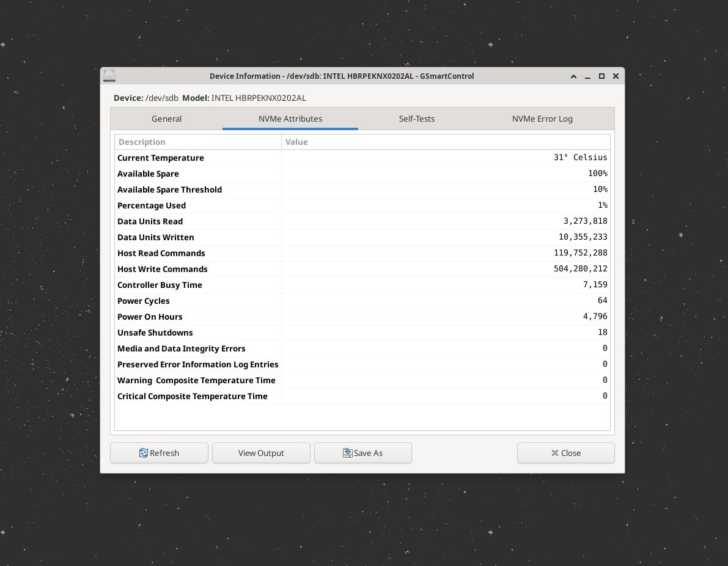Select Media and Data Integrity Errors row
Screen dimensions: 728x566
pyautogui.click(x=362, y=348)
